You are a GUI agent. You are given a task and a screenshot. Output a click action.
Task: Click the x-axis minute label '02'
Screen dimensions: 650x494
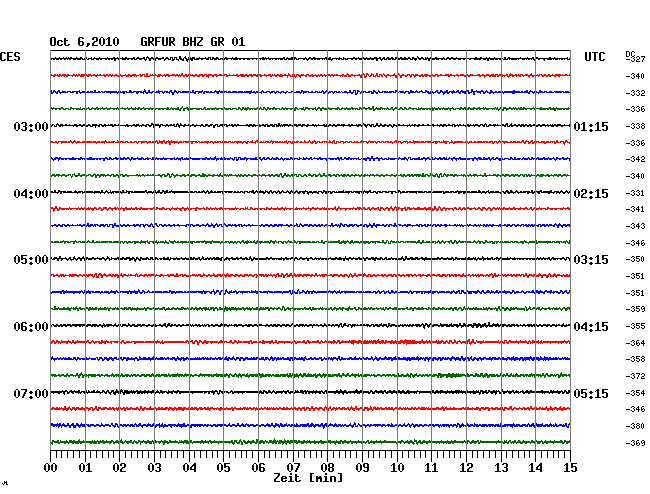(x=119, y=467)
